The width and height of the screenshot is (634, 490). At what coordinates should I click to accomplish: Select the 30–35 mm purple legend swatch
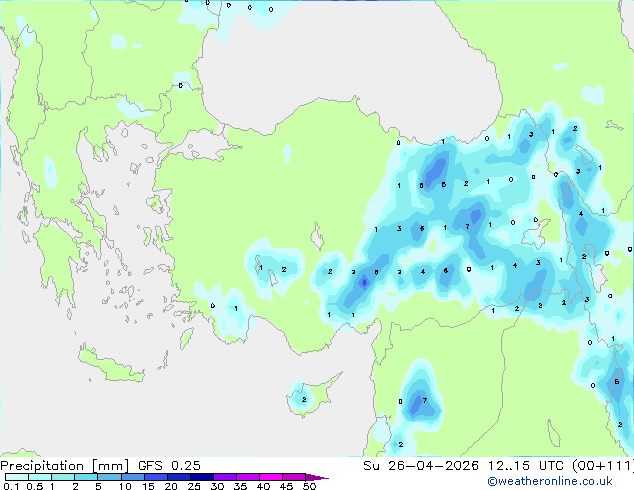coord(225,477)
